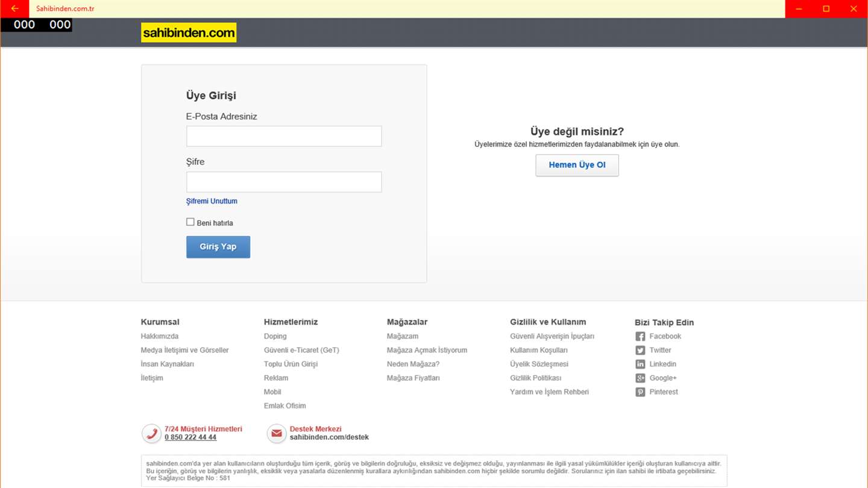Close the Sahibinden.com.tr window
The height and width of the screenshot is (488, 868).
click(x=854, y=8)
